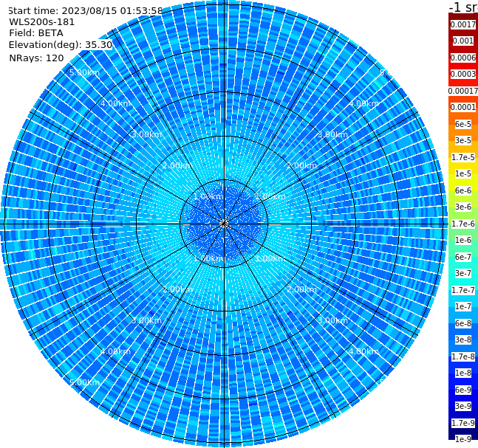Click the 3.00km range label in southeast quadrant
The height and width of the screenshot is (448, 478).
(x=332, y=320)
